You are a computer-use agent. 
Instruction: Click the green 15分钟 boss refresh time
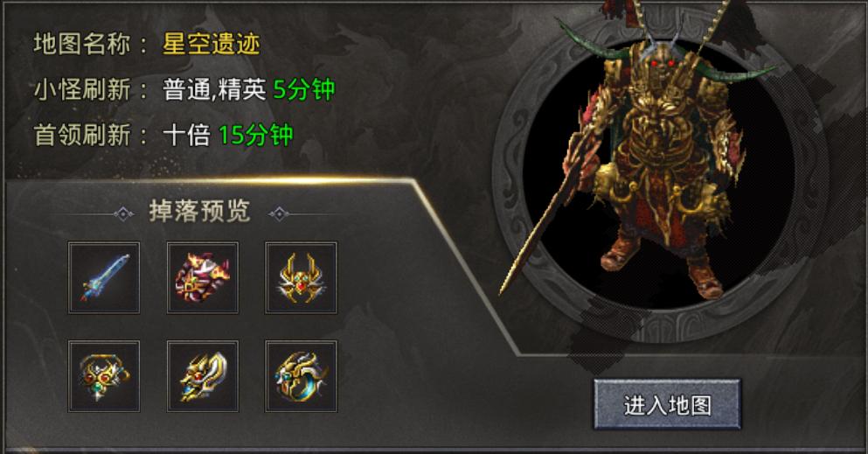[x=256, y=135]
